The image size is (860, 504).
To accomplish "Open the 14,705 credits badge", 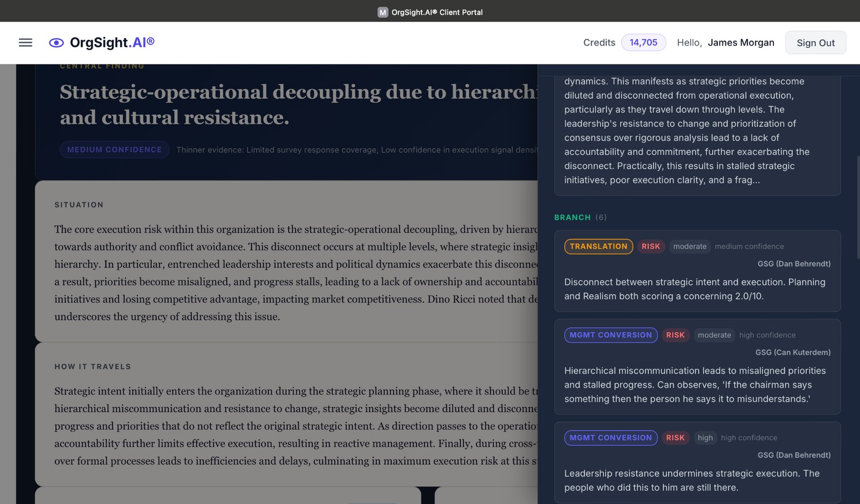I will [643, 42].
